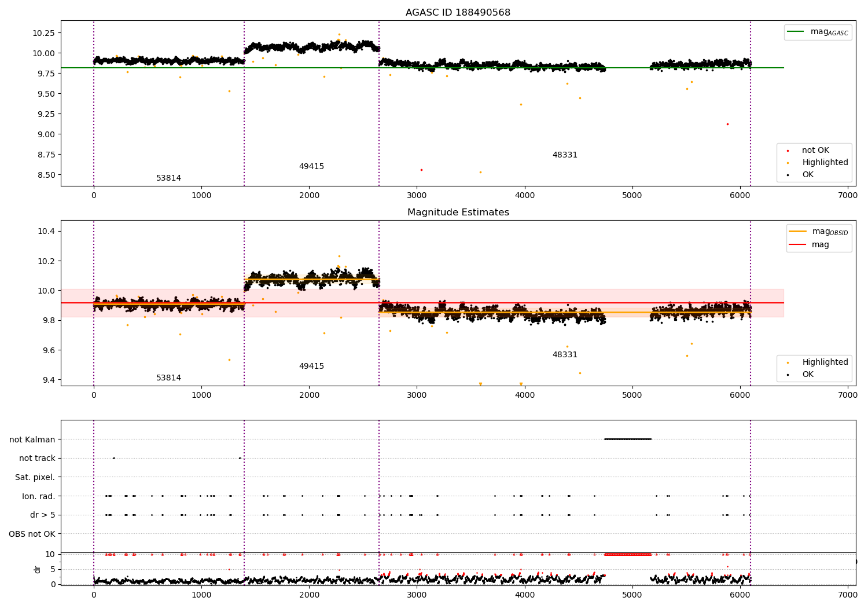Viewport: 868px width, 608px height.
Task: Click the 5000 x-tick under Magnitude Estimates plot
Action: tap(632, 395)
